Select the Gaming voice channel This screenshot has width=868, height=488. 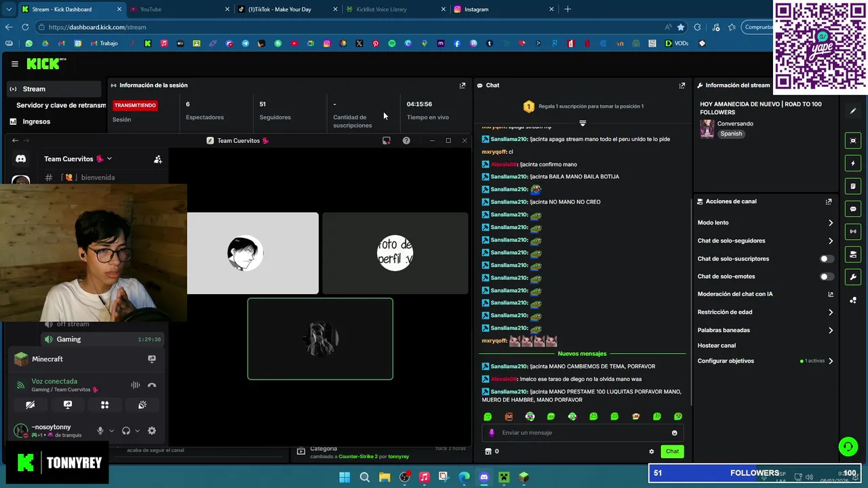click(x=103, y=339)
